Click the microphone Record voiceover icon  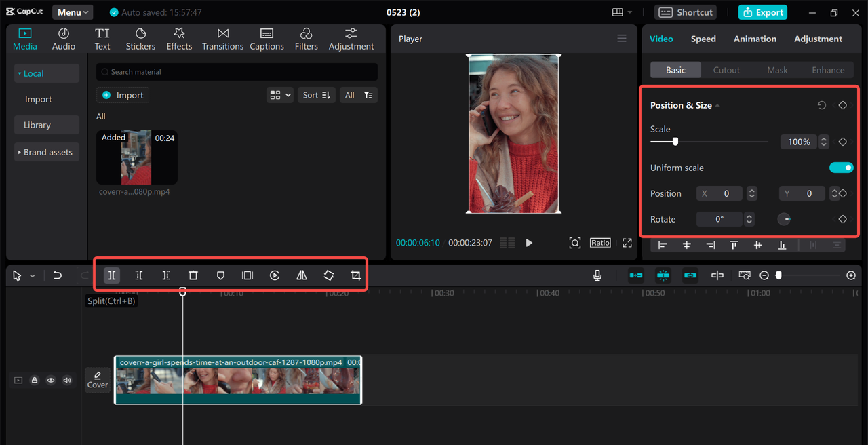(x=597, y=275)
